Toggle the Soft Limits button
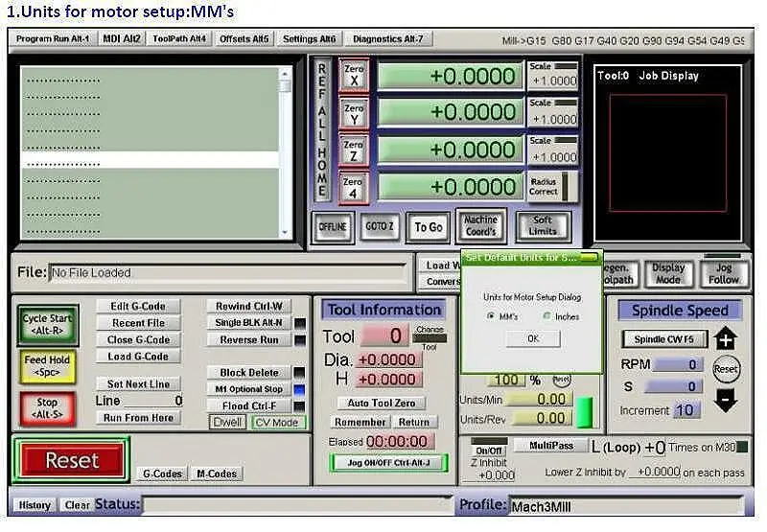This screenshot has height=532, width=767. [x=543, y=226]
